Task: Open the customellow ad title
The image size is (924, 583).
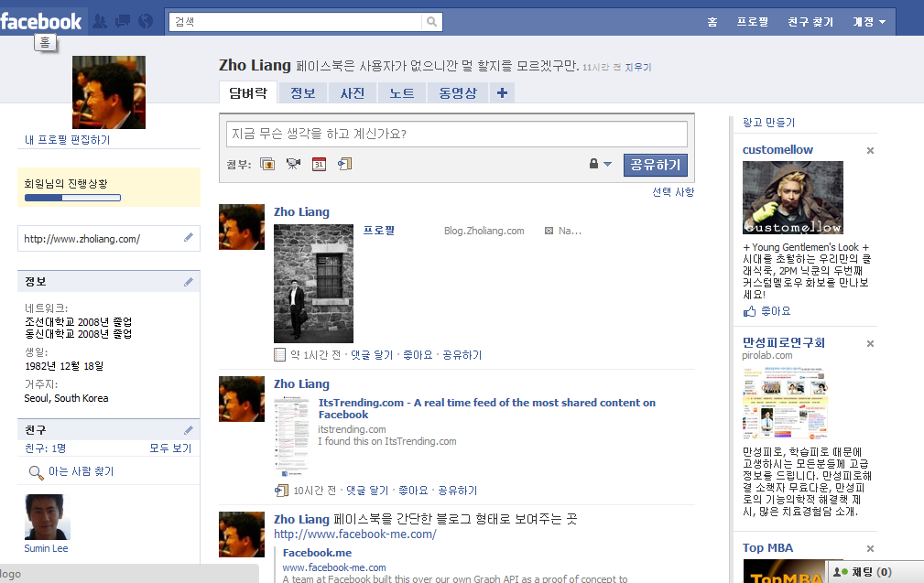Action: click(777, 149)
